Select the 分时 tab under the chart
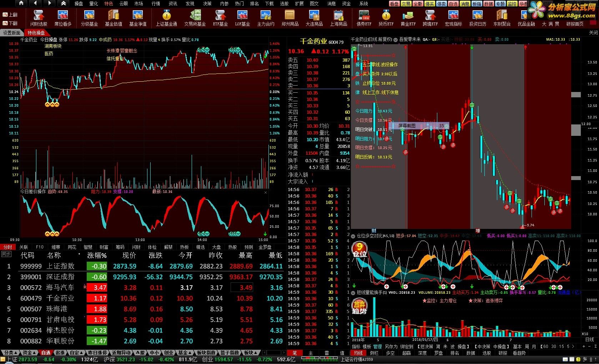This screenshot has width=599, height=364. coord(8,247)
